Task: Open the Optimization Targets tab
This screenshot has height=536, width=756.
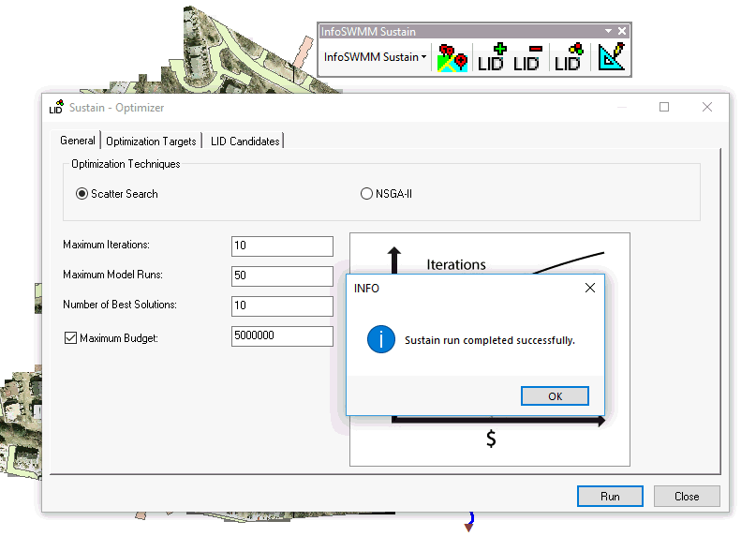Action: [151, 141]
